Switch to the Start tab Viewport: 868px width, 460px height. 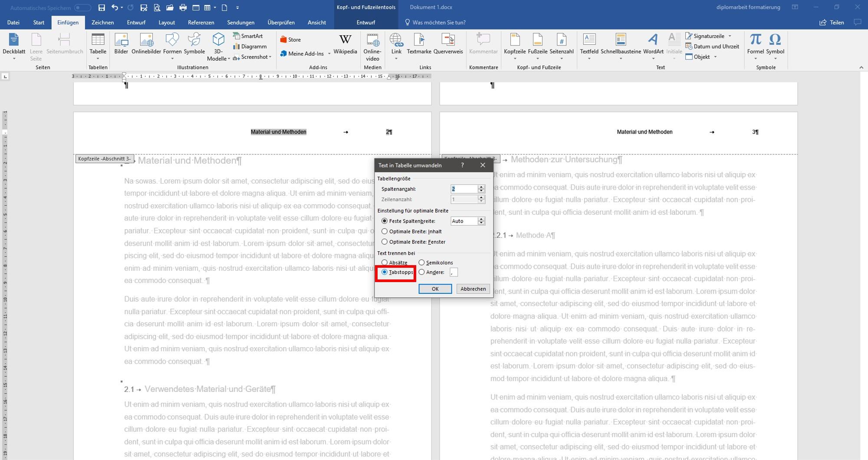tap(39, 22)
